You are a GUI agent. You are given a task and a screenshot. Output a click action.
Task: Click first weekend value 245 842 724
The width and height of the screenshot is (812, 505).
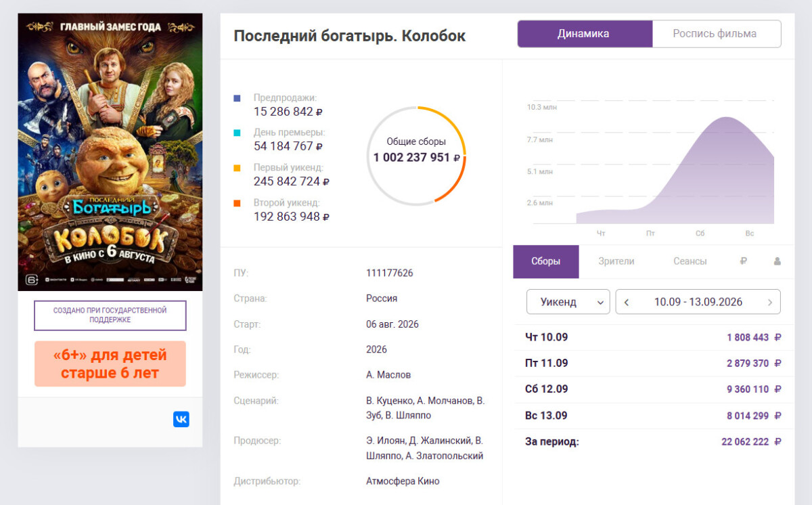point(292,181)
